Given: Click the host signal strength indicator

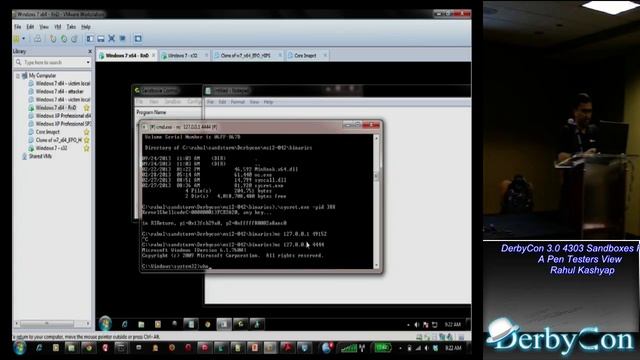Looking at the screenshot, I should click(x=349, y=348).
